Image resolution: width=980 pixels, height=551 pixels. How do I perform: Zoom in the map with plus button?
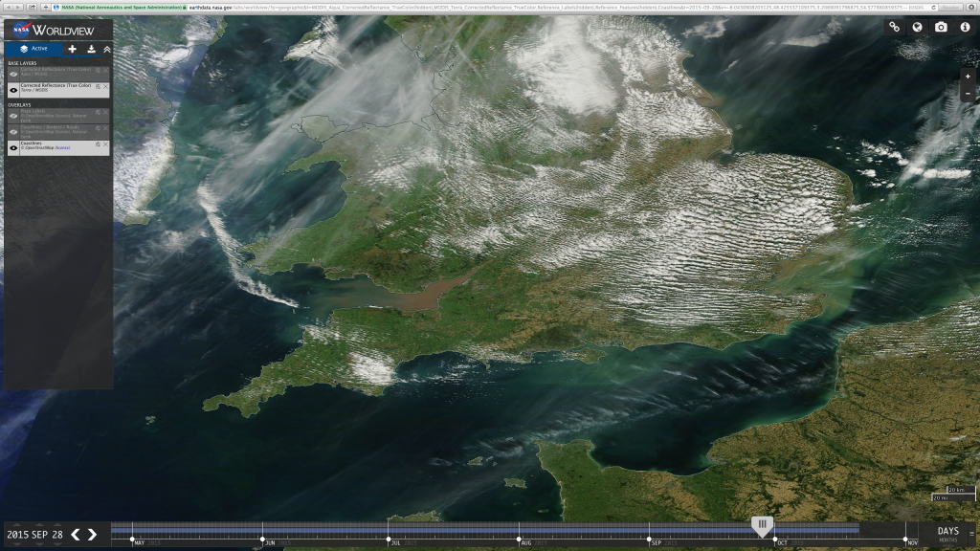pos(968,77)
